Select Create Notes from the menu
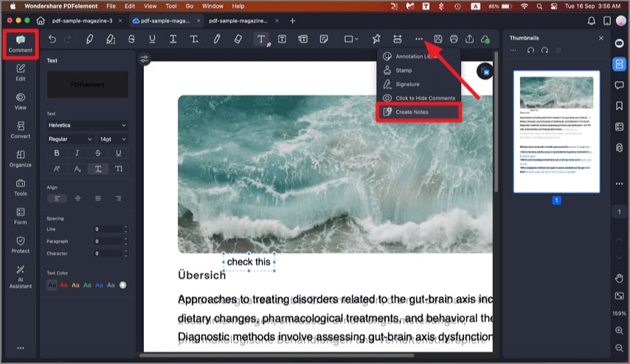 click(x=419, y=112)
